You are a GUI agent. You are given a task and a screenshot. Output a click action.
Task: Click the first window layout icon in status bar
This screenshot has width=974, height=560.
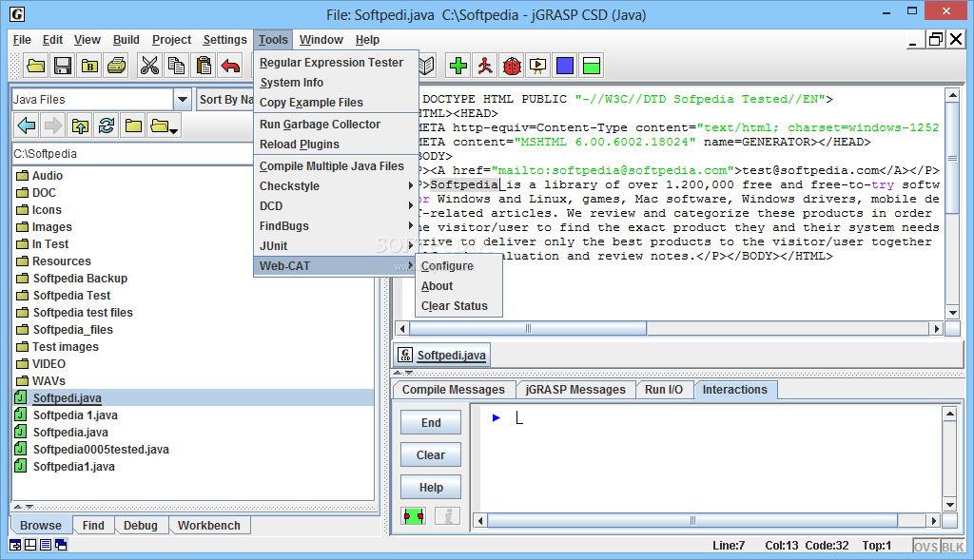pyautogui.click(x=15, y=545)
